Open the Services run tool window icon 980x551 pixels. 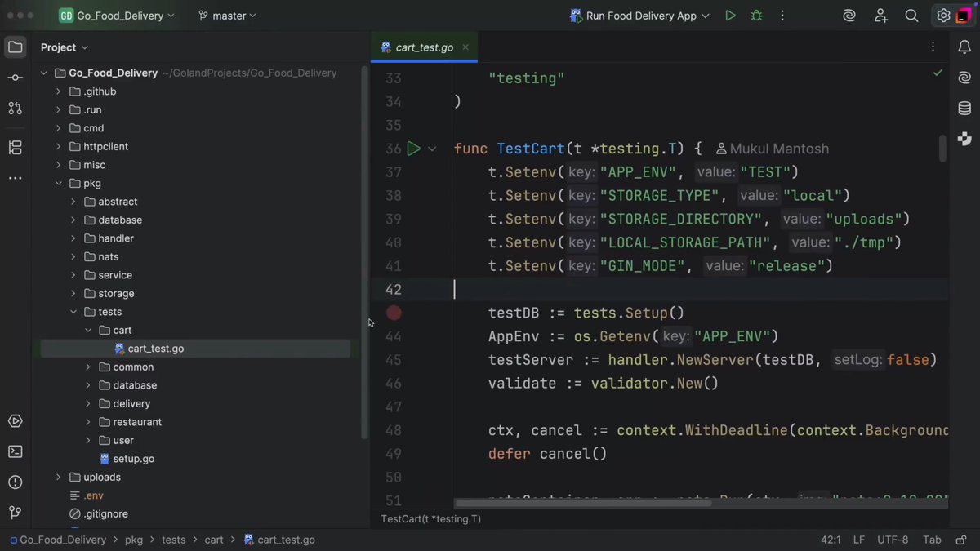point(16,421)
